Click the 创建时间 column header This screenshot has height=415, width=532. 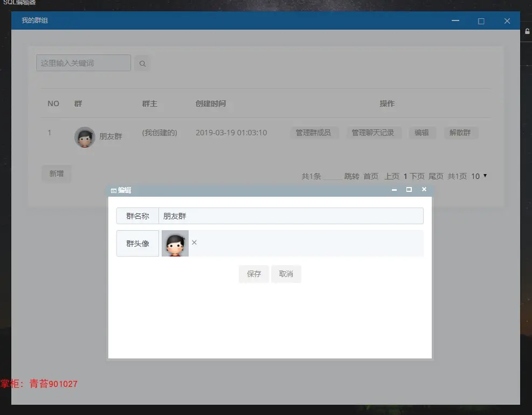click(x=211, y=103)
